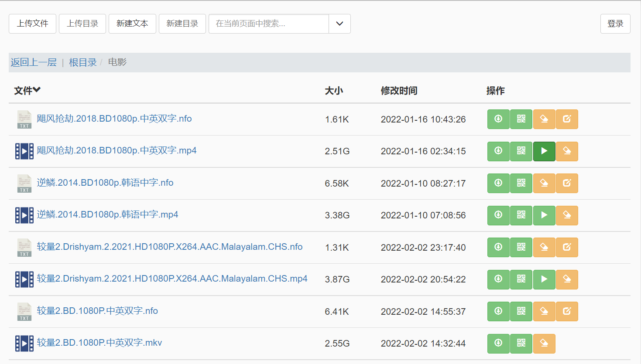641x364 pixels.
Task: Delete 逆鳞.2014 mp4 file
Action: (567, 215)
